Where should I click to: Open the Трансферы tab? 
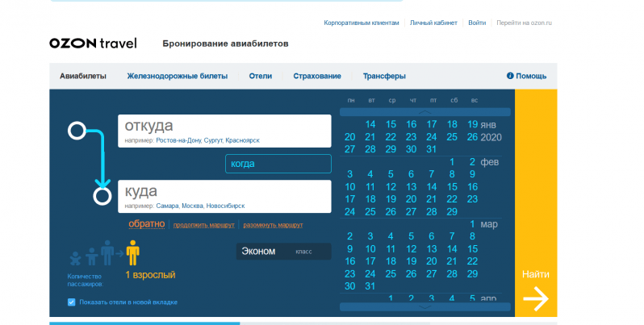[x=384, y=76]
